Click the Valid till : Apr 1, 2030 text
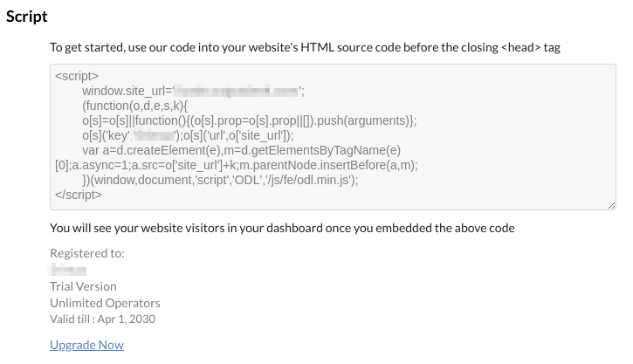Image resolution: width=633 pixels, height=364 pixels. click(102, 319)
